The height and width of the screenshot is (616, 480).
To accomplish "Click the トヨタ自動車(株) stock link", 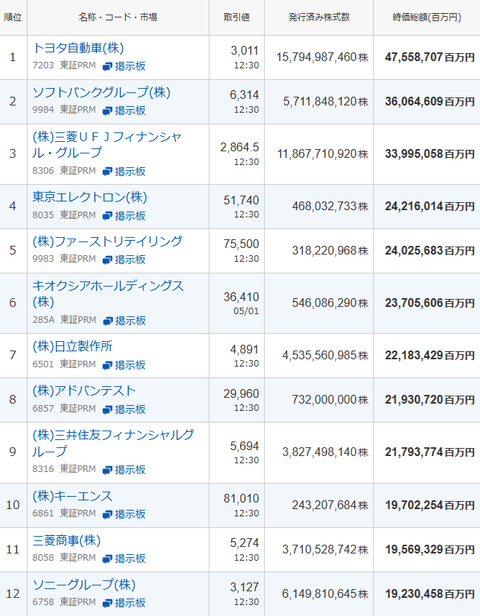I will tap(78, 48).
